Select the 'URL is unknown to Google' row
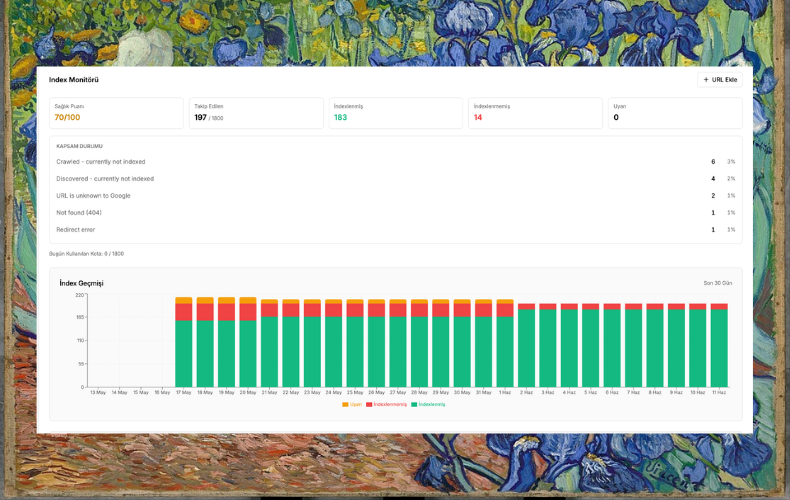 pos(396,196)
